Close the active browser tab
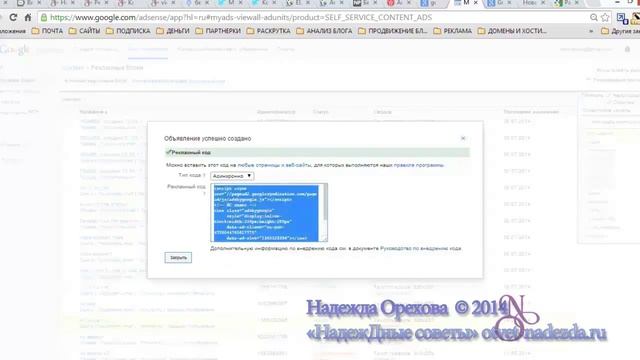The image size is (640, 360). [476, 3]
